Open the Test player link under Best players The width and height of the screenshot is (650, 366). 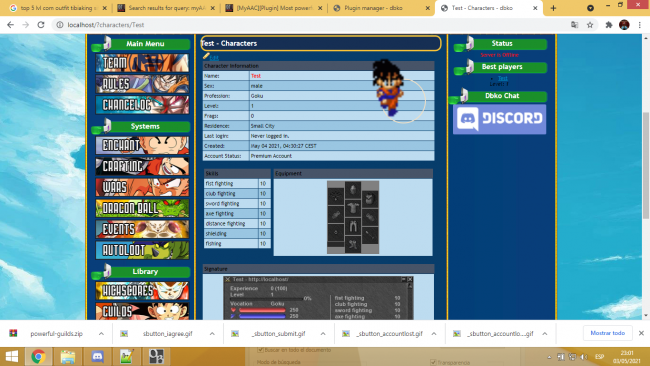502,78
